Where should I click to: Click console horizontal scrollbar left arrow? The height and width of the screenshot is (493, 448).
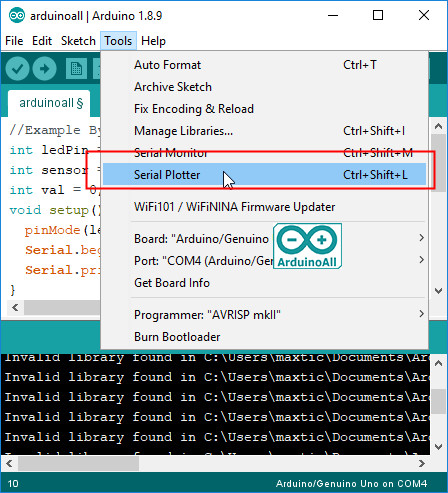click(x=9, y=463)
